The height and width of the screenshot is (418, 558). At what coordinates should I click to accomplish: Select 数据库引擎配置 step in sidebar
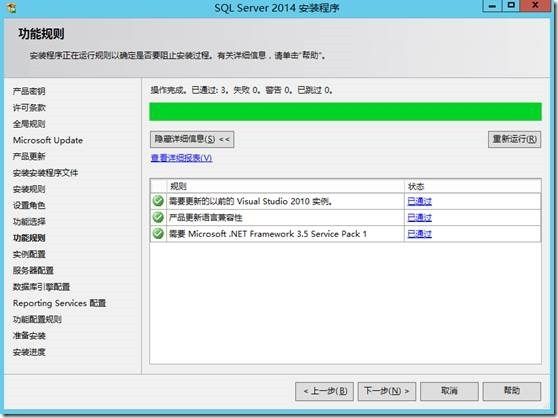[x=41, y=287]
